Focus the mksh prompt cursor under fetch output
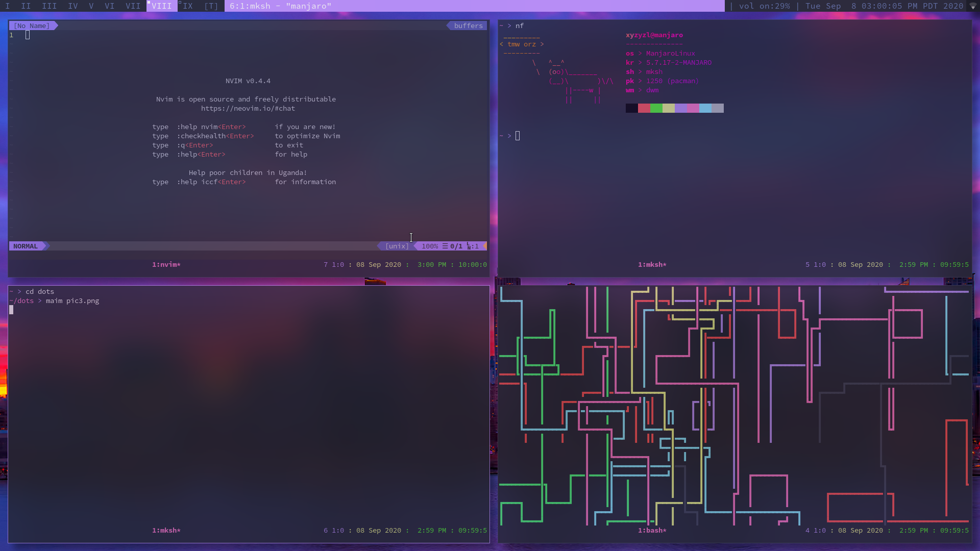Viewport: 980px width, 551px height. pyautogui.click(x=518, y=136)
